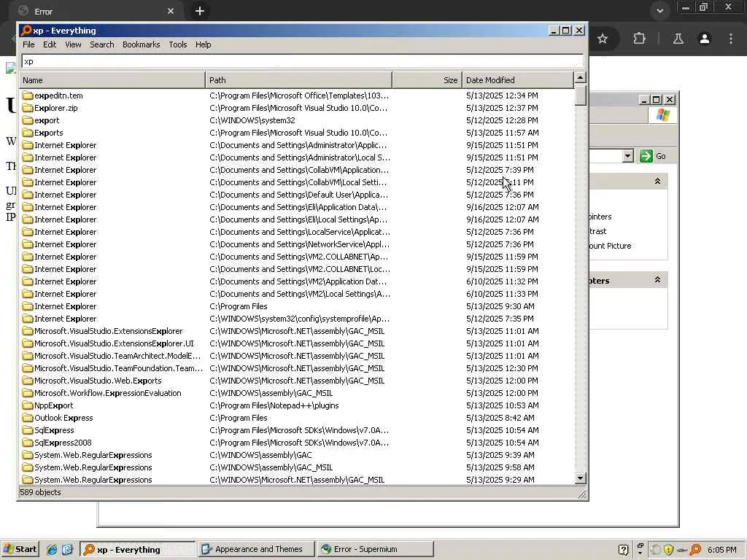Open address dropdown in Appearance and Themes window

(628, 156)
